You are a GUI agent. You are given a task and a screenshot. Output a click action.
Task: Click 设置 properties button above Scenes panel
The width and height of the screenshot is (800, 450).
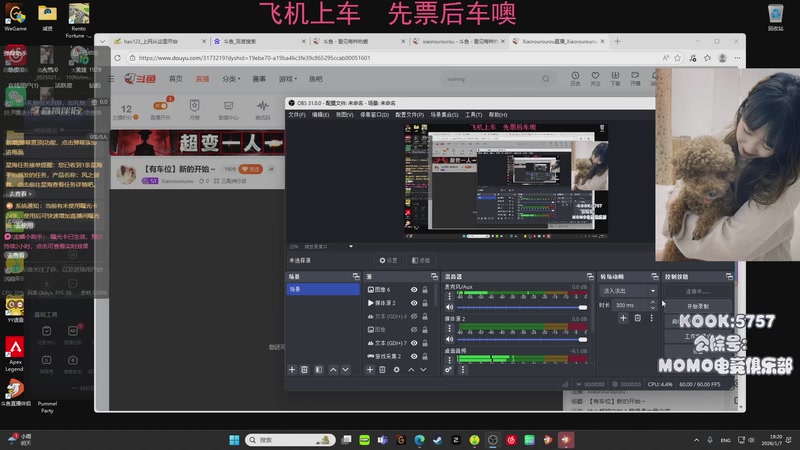388,260
